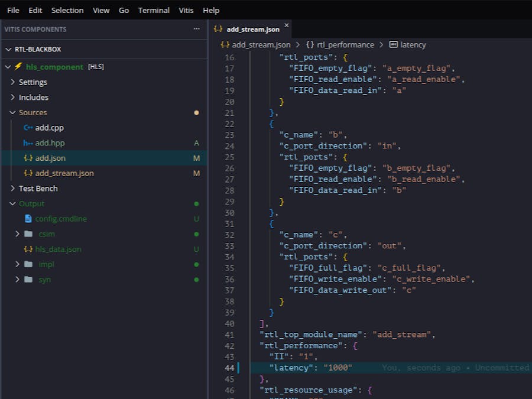Viewport: 532px width, 399px height.
Task: Click the folder icon of the csim directory
Action: point(28,234)
